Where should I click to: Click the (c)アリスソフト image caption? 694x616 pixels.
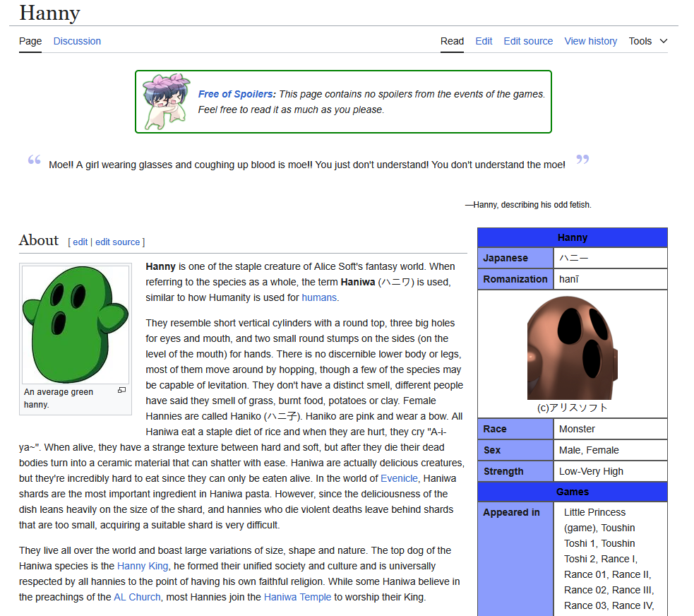tap(572, 408)
